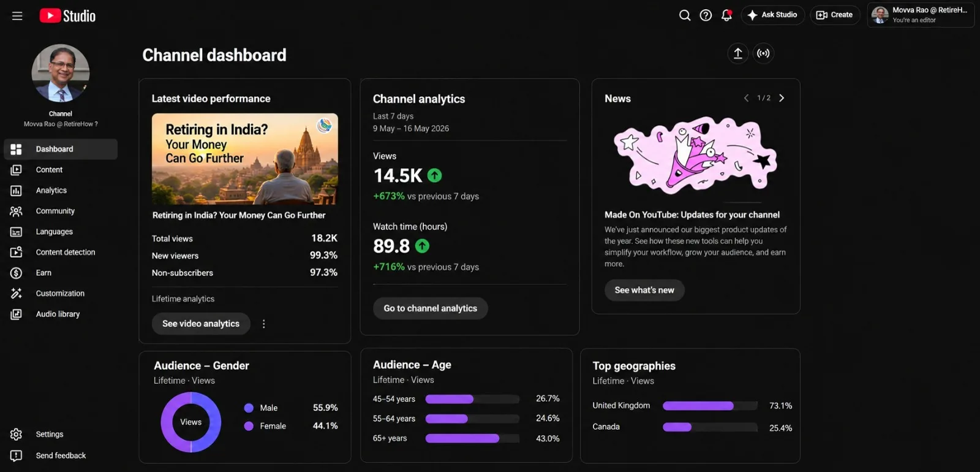Click the Create button
This screenshot has height=472, width=980.
coord(835,15)
